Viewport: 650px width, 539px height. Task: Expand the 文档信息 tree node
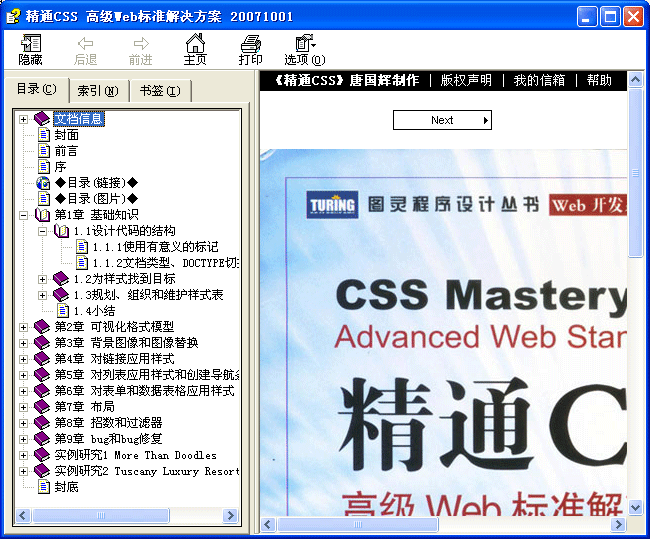24,119
